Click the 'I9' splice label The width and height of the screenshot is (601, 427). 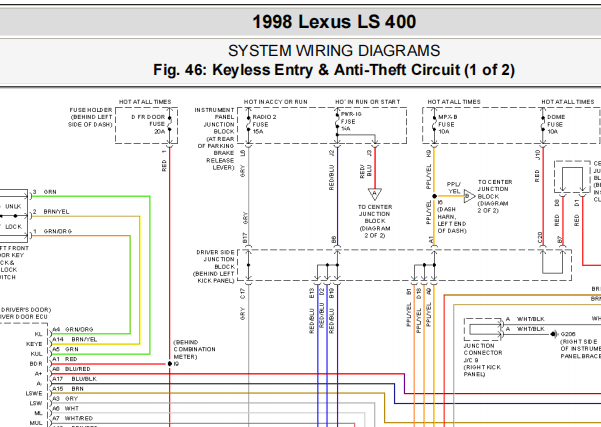click(x=176, y=364)
